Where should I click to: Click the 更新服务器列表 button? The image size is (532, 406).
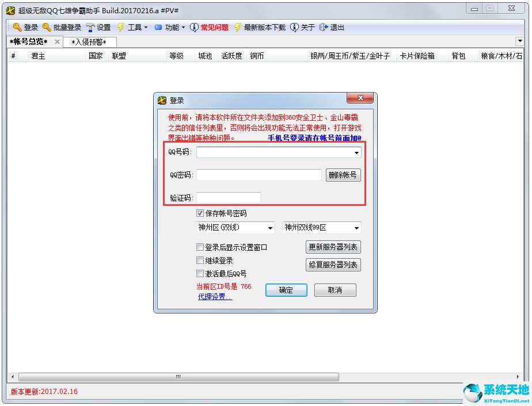pos(333,247)
